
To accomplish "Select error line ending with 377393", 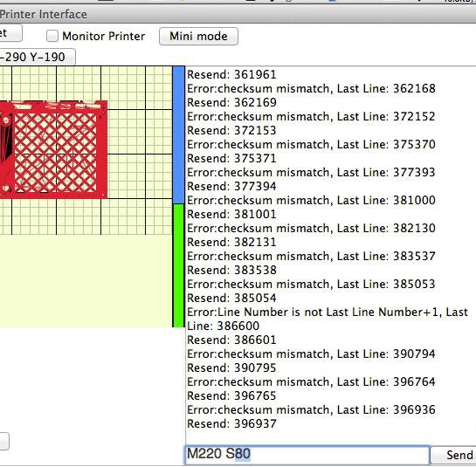I will [311, 172].
